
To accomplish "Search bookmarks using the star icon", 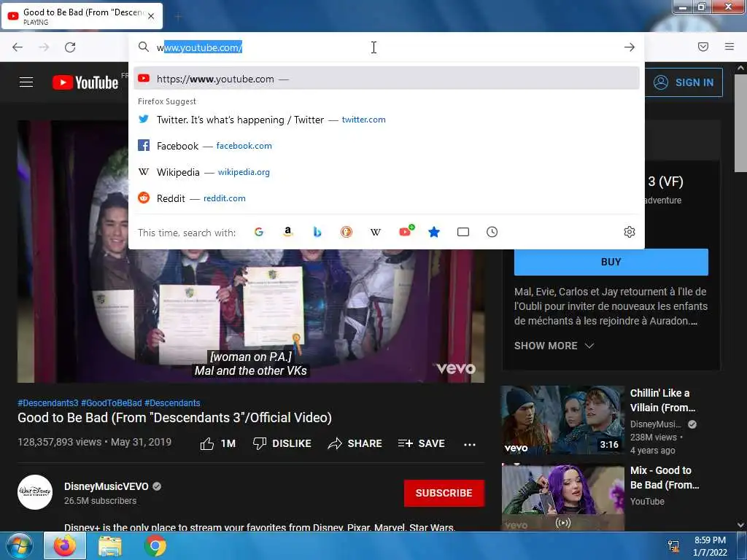I will [x=434, y=232].
